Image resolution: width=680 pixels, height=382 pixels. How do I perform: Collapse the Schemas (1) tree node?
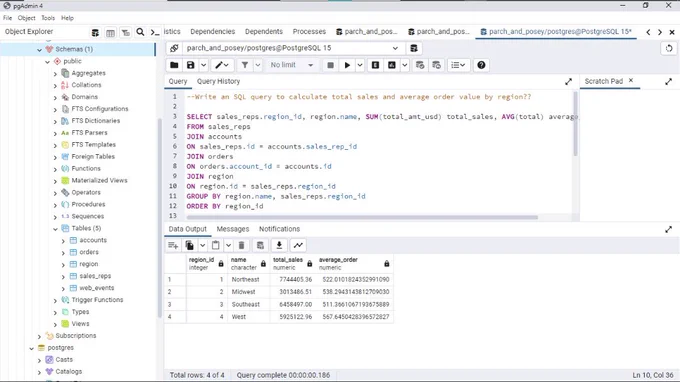39,50
